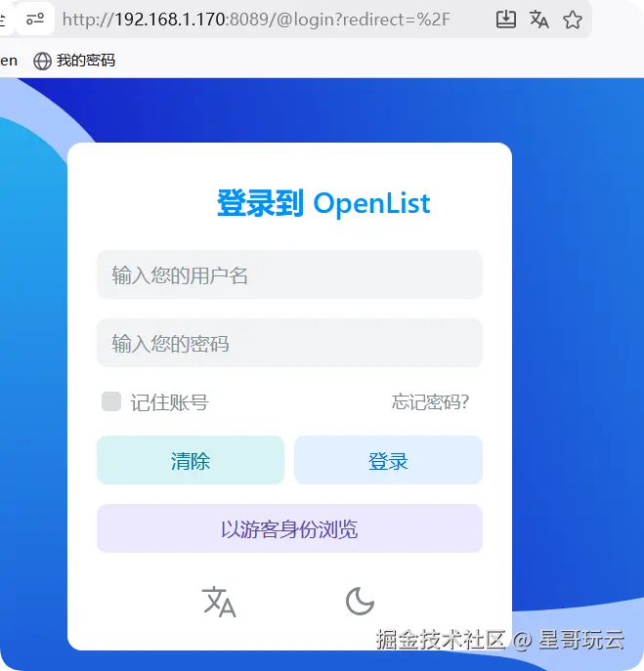Click the 登录 button
This screenshot has height=671, width=644.
pos(388,460)
